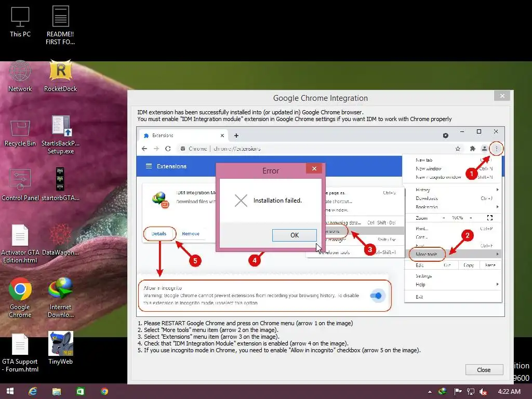Viewport: 532px width, 399px height.
Task: Select the Network desktop icon
Action: [20, 76]
